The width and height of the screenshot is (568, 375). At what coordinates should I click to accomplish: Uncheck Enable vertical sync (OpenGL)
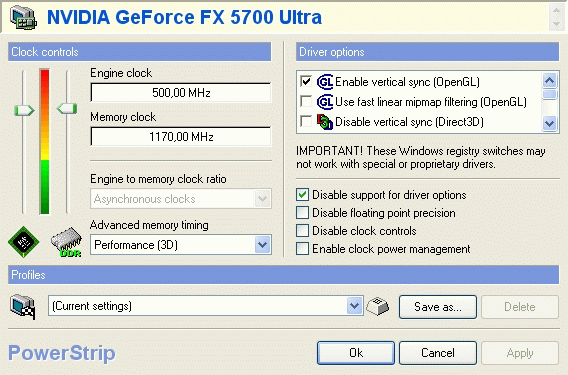(306, 82)
